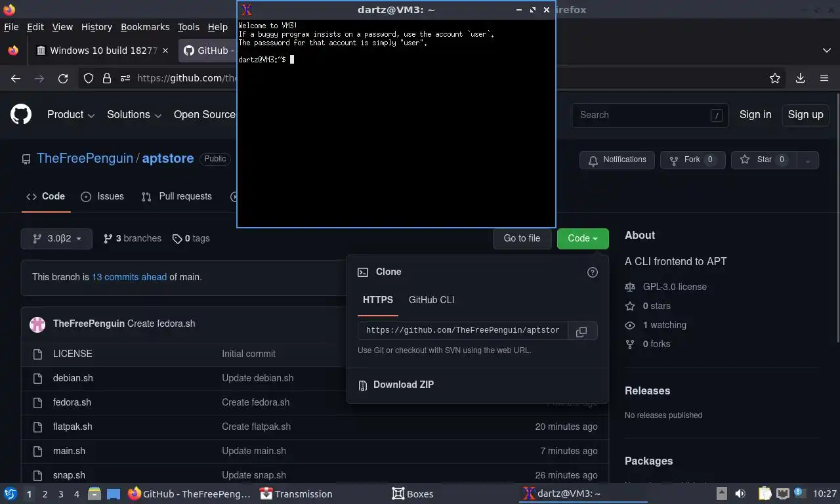The height and width of the screenshot is (504, 840).
Task: Open the History menu in Firefox
Action: 96,27
